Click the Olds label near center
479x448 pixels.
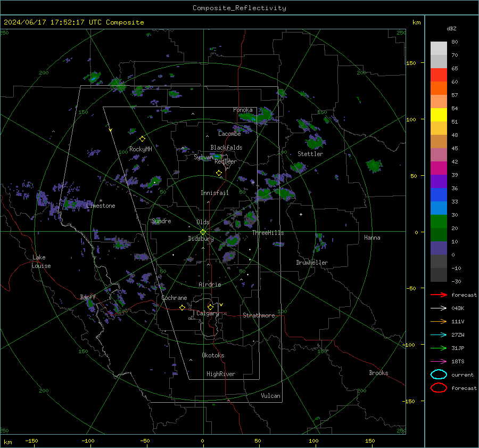pyautogui.click(x=203, y=222)
